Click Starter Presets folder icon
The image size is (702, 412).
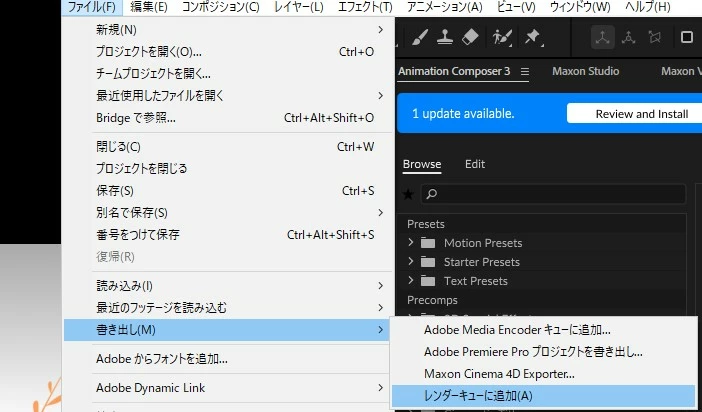pyautogui.click(x=428, y=262)
